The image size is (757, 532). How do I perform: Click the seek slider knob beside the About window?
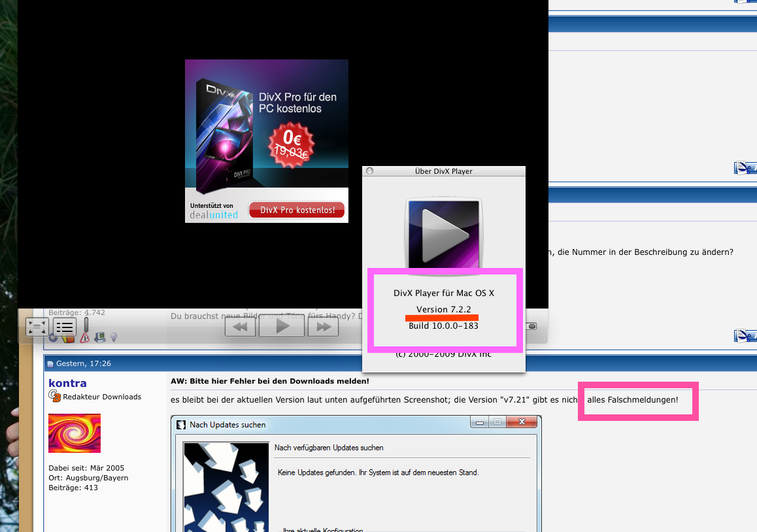[x=531, y=326]
